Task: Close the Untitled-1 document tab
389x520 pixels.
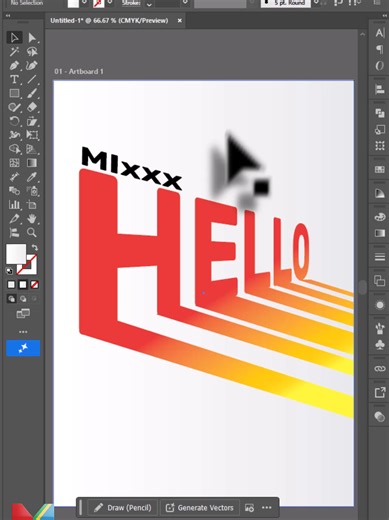Action: click(180, 21)
